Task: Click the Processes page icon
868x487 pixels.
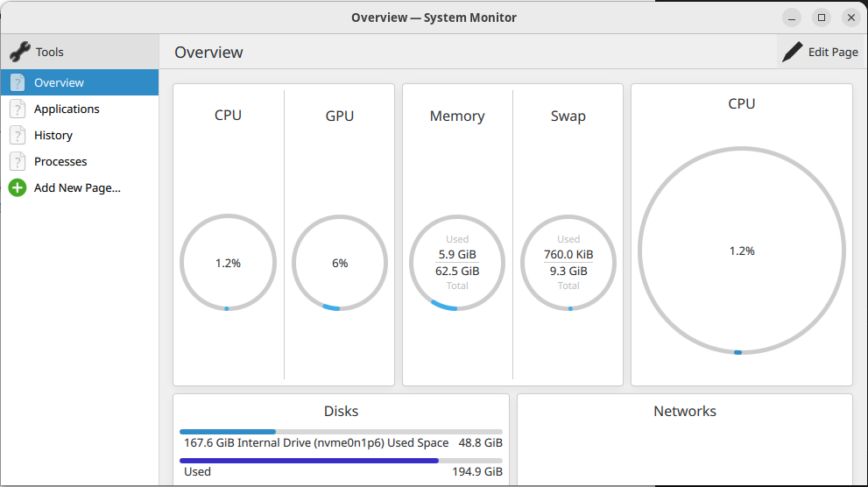Action: (18, 161)
